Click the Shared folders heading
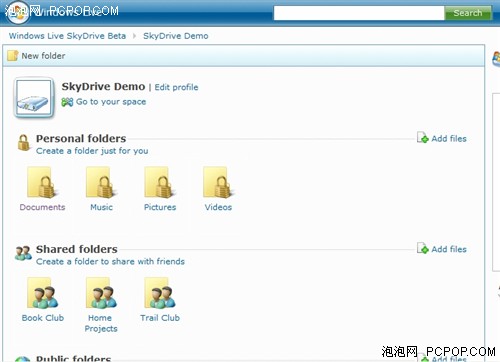The image size is (500, 362). [x=77, y=249]
